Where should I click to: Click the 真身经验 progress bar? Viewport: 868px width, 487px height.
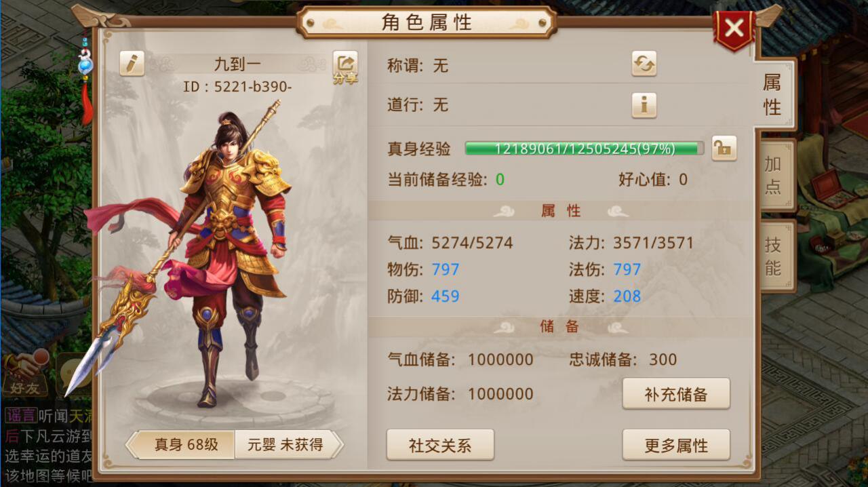(x=585, y=149)
